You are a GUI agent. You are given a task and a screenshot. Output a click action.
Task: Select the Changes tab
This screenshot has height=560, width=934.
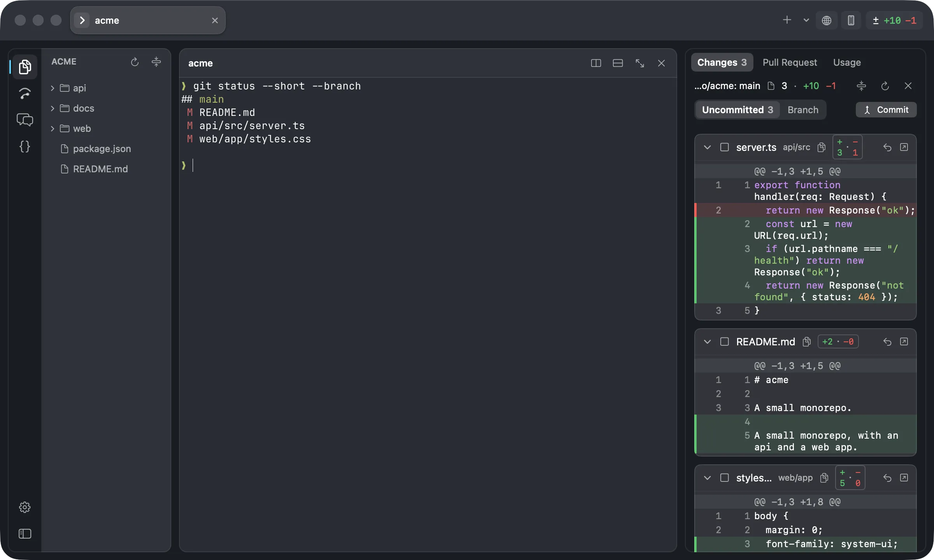coord(722,63)
